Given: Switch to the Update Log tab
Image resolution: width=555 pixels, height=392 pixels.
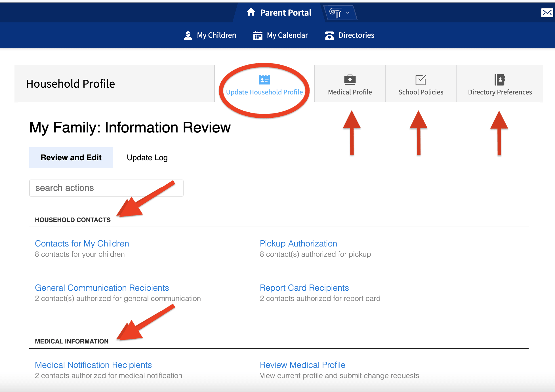Looking at the screenshot, I should tap(147, 158).
